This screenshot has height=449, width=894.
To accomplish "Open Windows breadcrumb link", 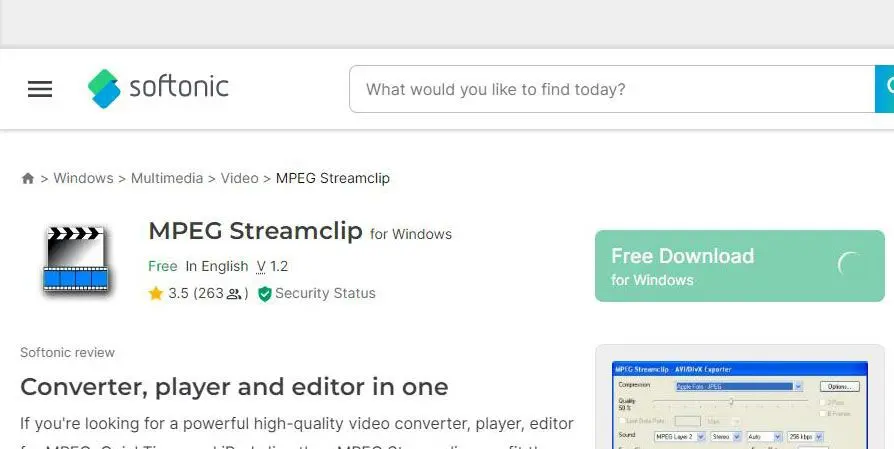I will (83, 178).
